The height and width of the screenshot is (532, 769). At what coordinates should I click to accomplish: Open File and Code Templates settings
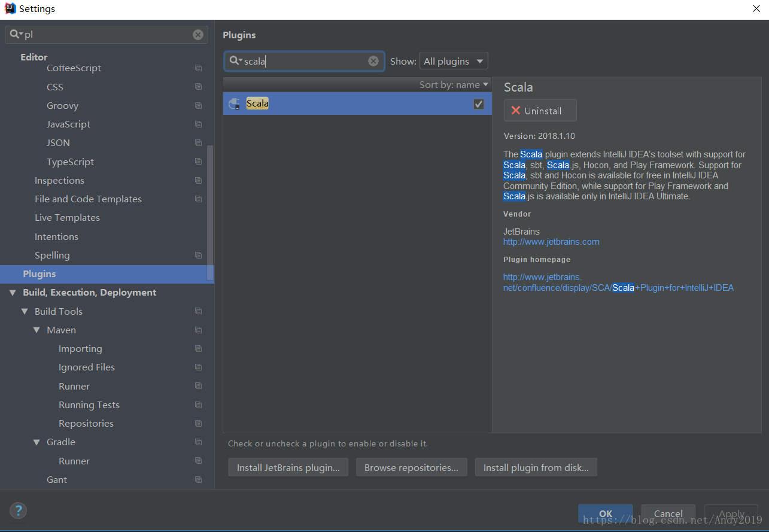coord(88,199)
